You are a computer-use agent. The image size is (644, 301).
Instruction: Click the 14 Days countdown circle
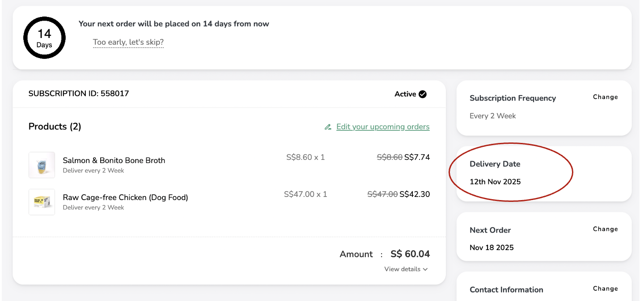(44, 38)
